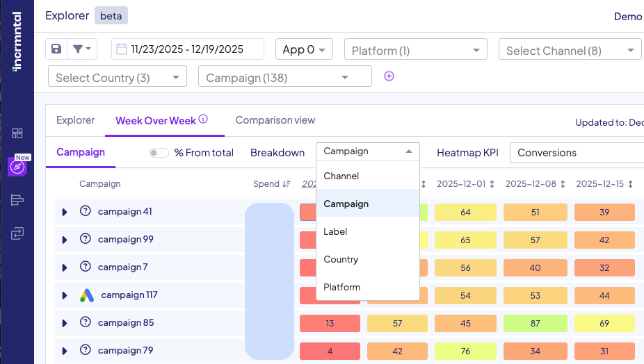Select Country in the Breakdown options
Screen dimensions: 644x364
pyautogui.click(x=341, y=260)
